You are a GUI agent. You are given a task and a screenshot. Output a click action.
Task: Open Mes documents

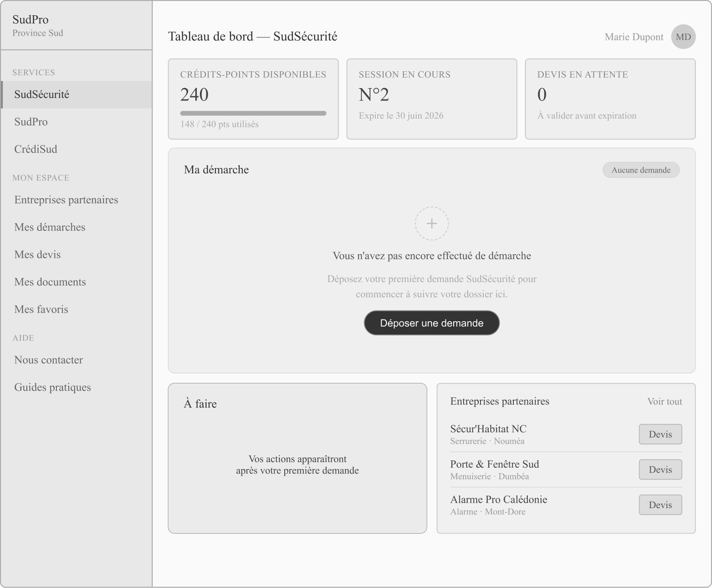pyautogui.click(x=77, y=282)
